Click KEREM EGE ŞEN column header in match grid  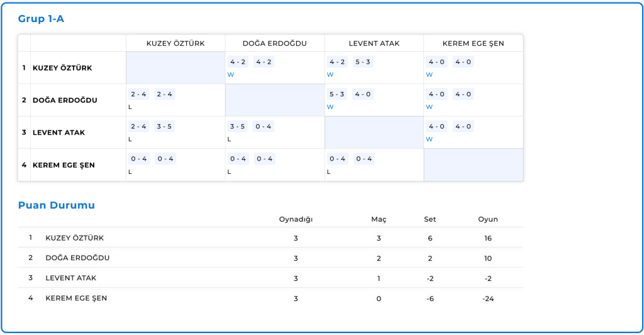pyautogui.click(x=473, y=43)
